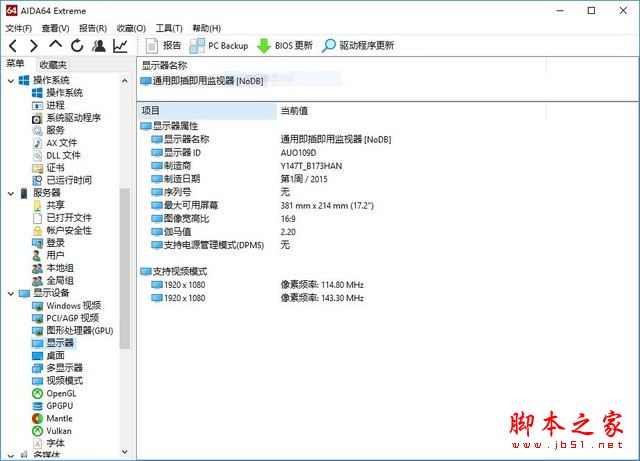This screenshot has width=640, height=461.
Task: Select PCI/AGP 视频 tree item
Action: click(x=65, y=318)
